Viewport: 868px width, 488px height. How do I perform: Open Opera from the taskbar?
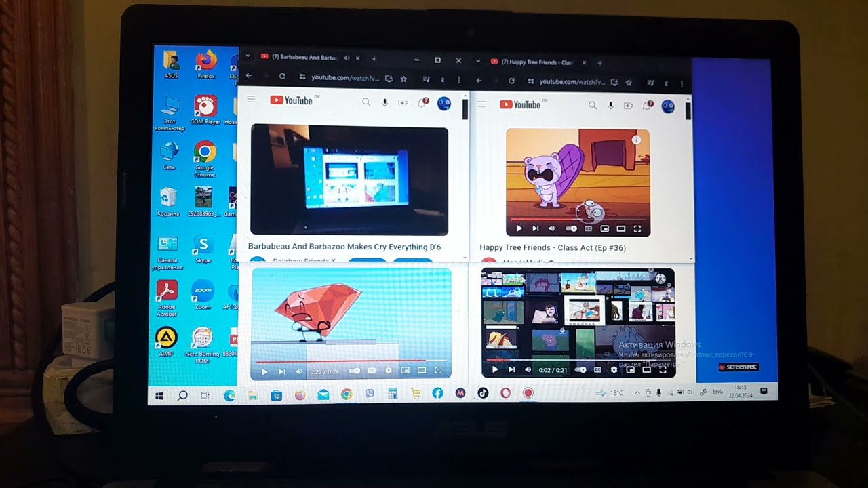pyautogui.click(x=505, y=393)
